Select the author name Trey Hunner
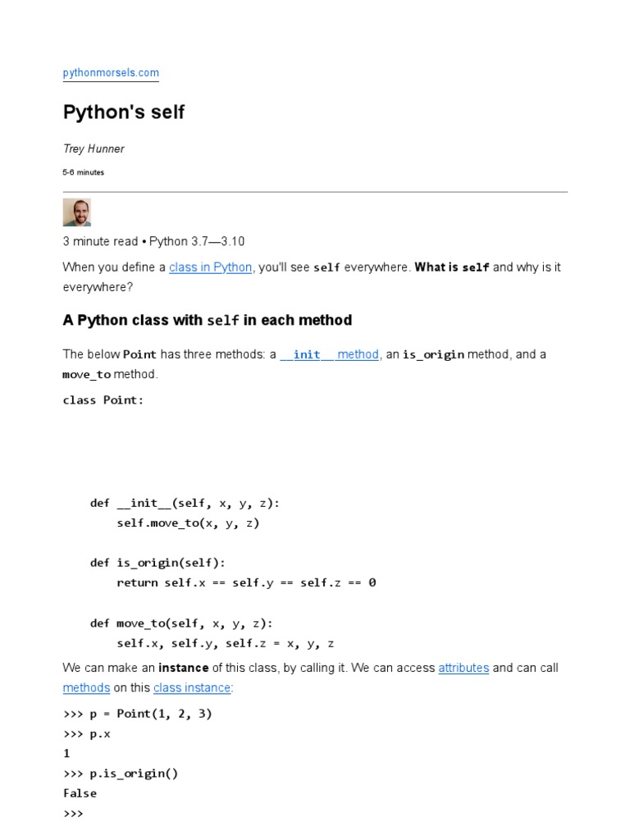This screenshot has width=630, height=840. click(94, 148)
